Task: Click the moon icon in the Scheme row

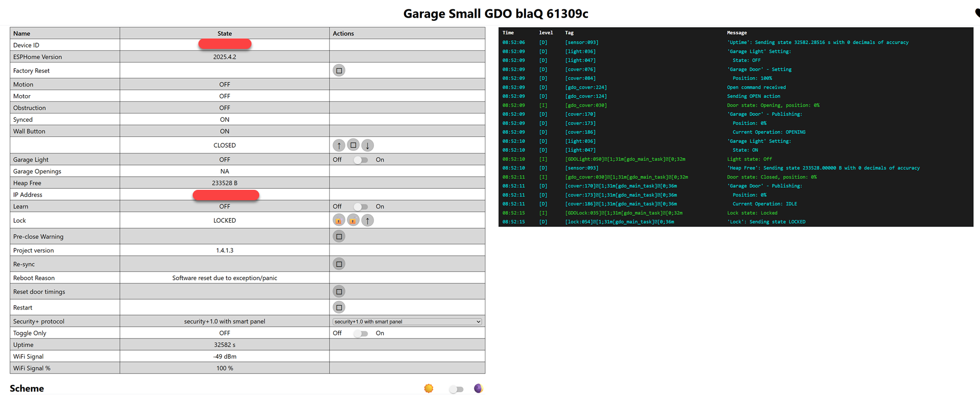Action: pyautogui.click(x=478, y=389)
